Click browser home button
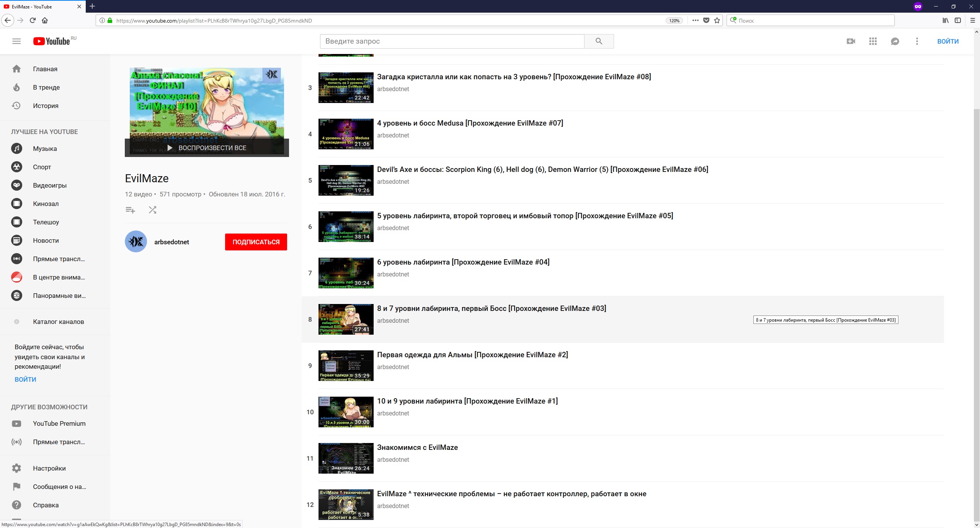Image resolution: width=980 pixels, height=528 pixels. point(45,20)
